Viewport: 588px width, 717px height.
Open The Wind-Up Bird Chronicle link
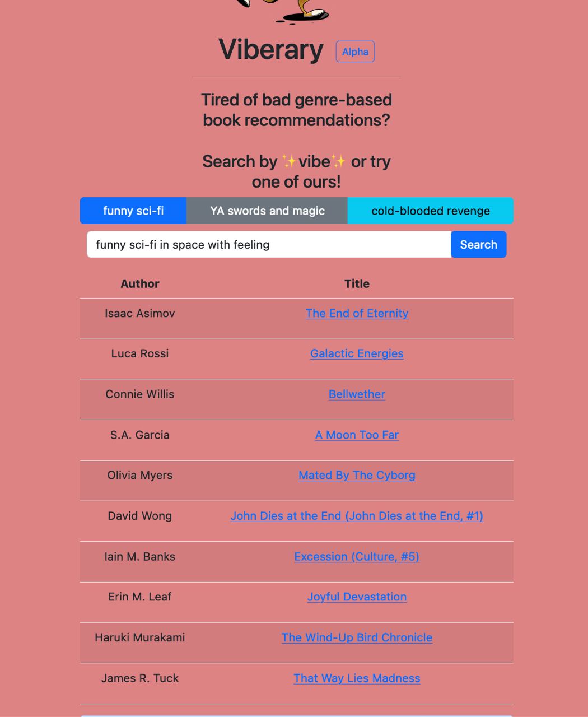point(357,637)
